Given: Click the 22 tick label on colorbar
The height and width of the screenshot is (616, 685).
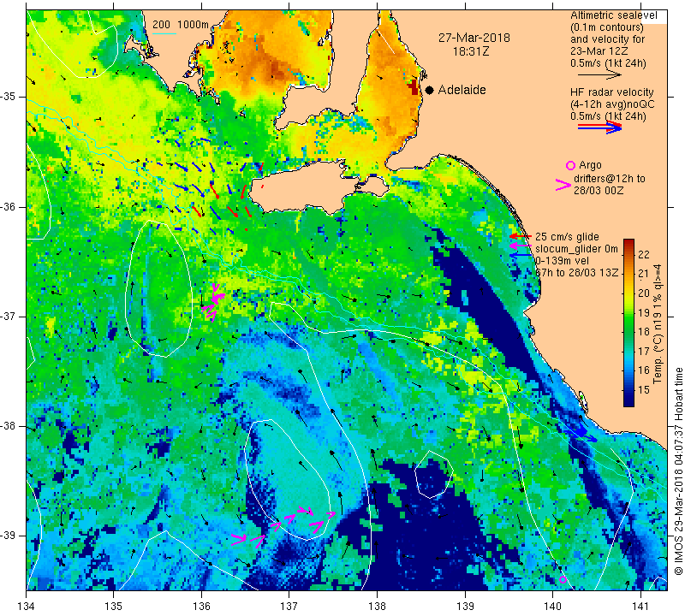Looking at the screenshot, I should 644,254.
